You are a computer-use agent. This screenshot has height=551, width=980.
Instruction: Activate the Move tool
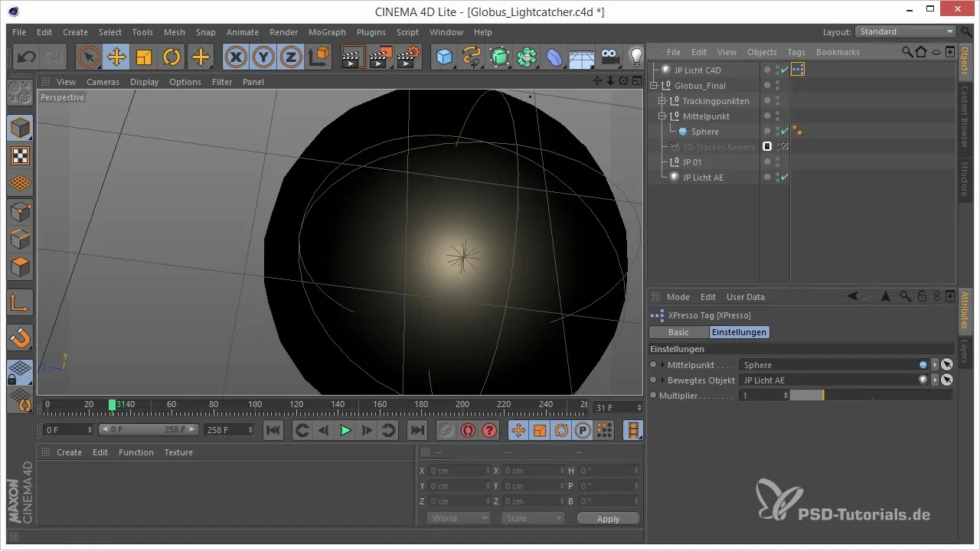coord(116,57)
